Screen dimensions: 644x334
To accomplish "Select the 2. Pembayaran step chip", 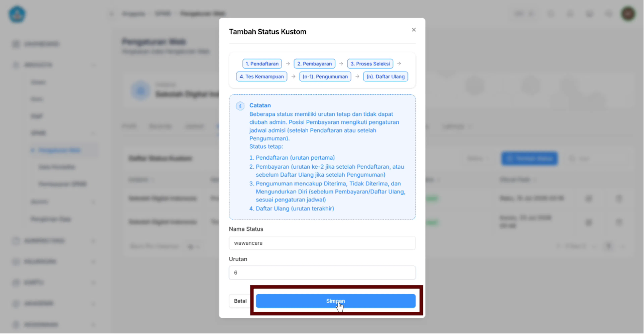I will [314, 64].
